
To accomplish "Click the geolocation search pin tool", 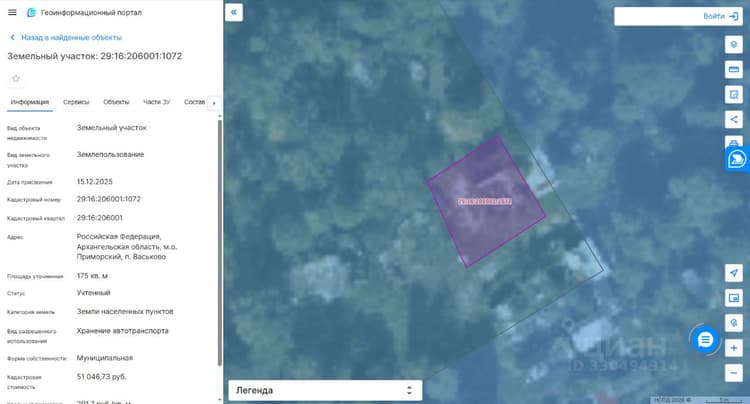I will click(x=734, y=323).
